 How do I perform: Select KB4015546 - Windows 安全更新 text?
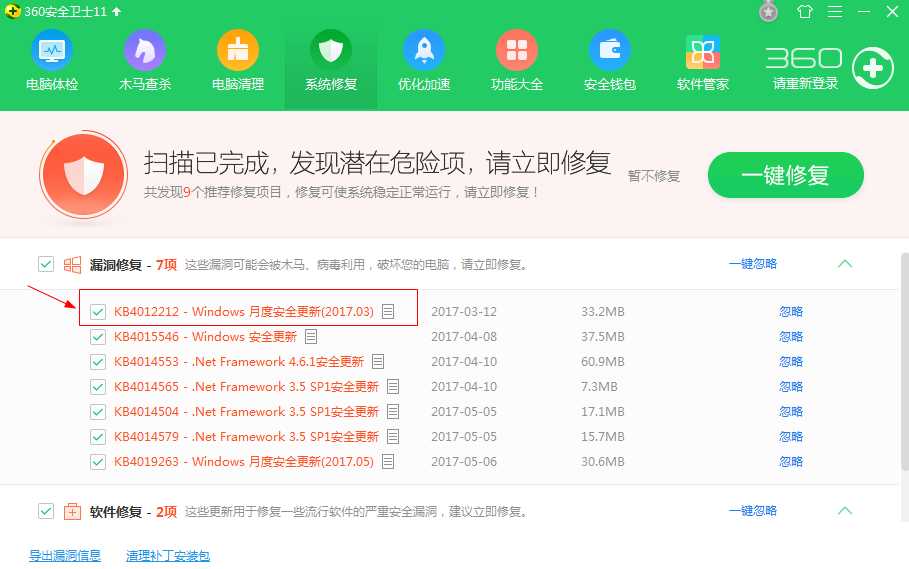click(205, 337)
